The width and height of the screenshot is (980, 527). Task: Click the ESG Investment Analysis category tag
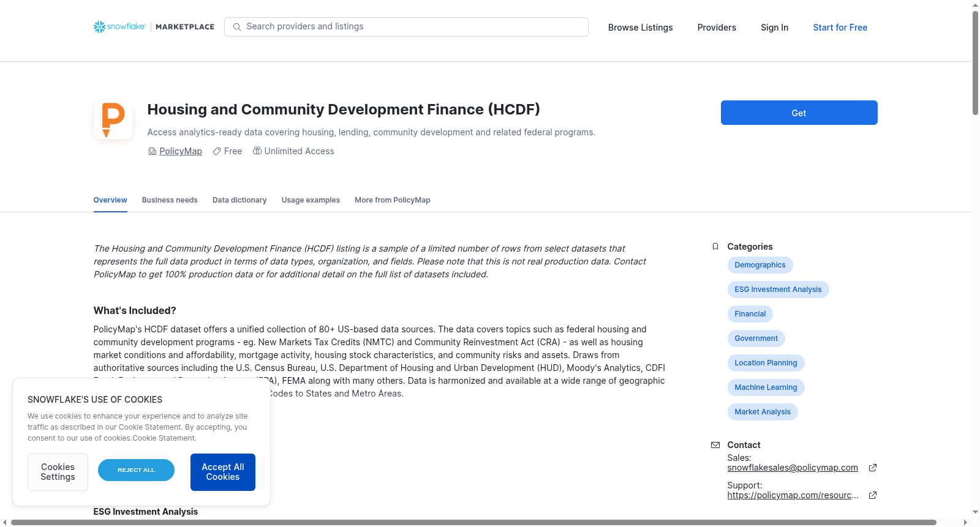[x=778, y=290]
